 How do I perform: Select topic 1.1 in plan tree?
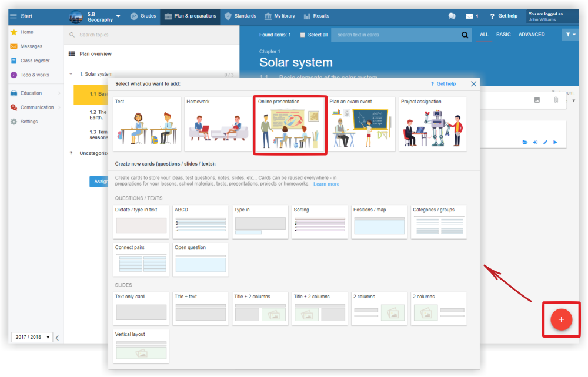coord(91,95)
